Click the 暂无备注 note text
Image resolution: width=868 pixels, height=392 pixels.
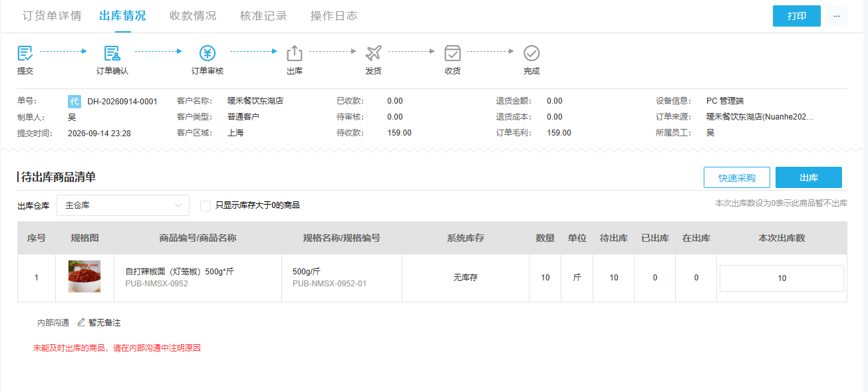click(x=104, y=323)
